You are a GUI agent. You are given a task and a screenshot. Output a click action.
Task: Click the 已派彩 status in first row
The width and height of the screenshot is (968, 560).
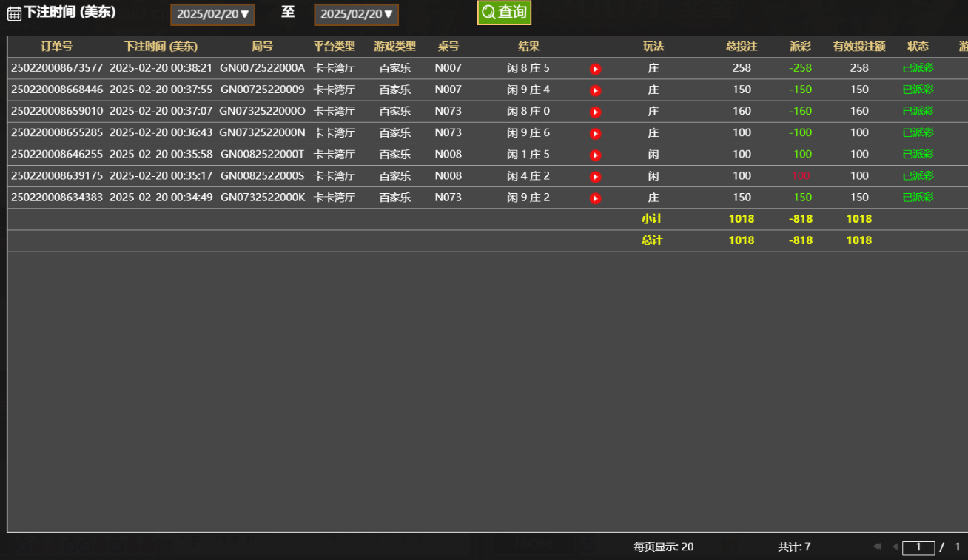[x=918, y=68]
